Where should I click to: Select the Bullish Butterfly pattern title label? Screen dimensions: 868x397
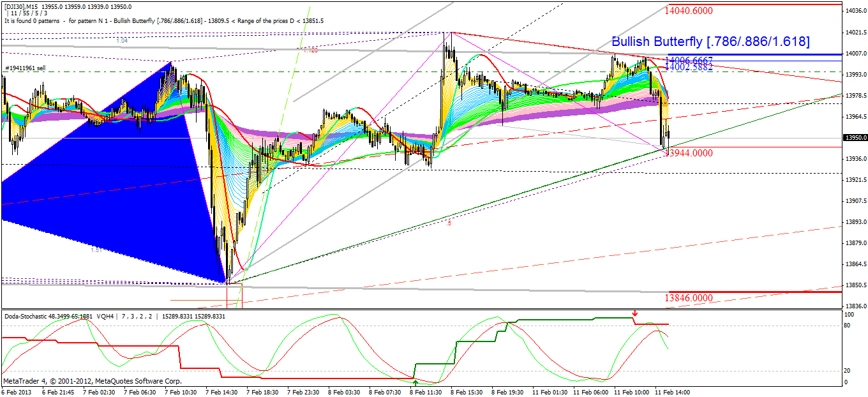[x=710, y=42]
